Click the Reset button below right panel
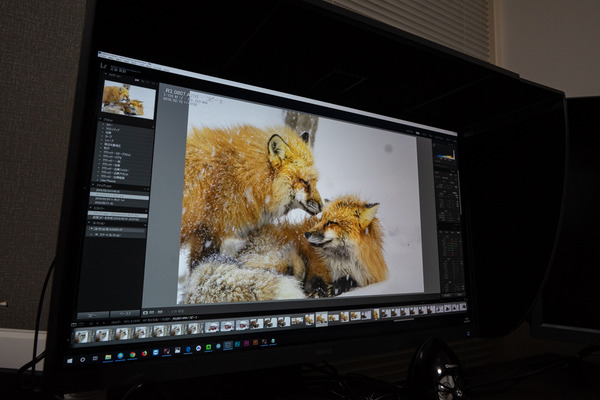The width and height of the screenshot is (600, 400). [x=460, y=295]
